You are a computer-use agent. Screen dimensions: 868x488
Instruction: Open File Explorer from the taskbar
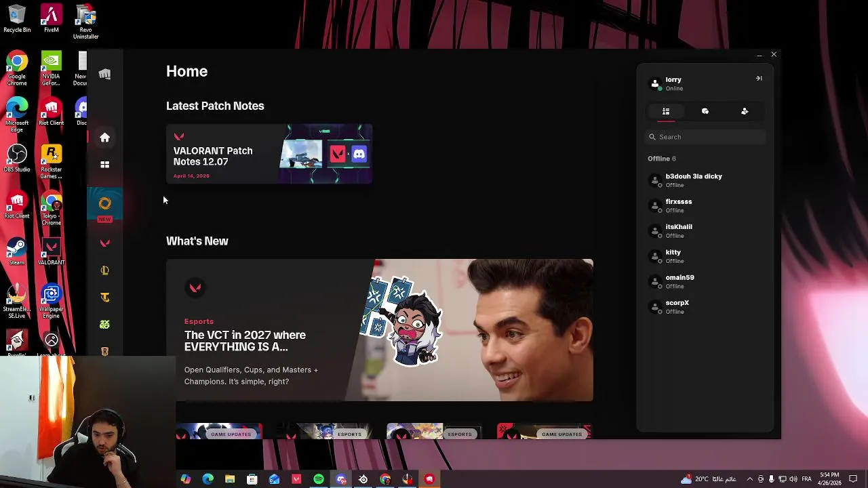(x=230, y=479)
